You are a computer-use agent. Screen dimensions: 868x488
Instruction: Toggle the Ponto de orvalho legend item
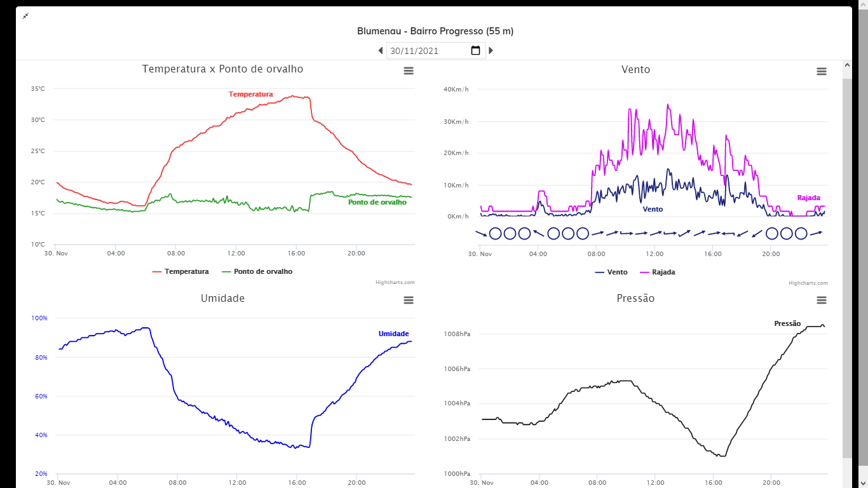click(x=257, y=271)
